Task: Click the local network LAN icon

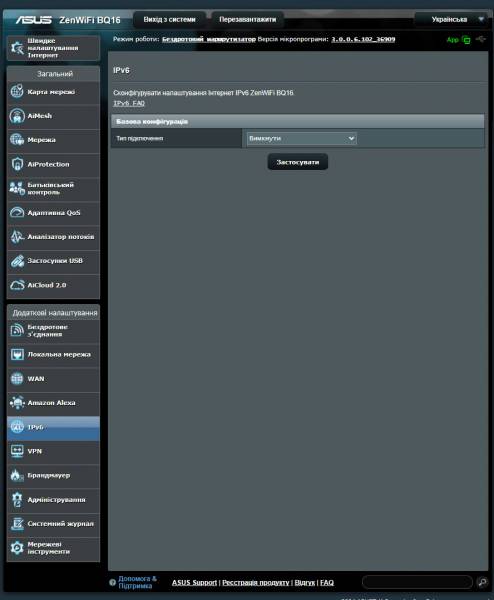Action: [17, 354]
